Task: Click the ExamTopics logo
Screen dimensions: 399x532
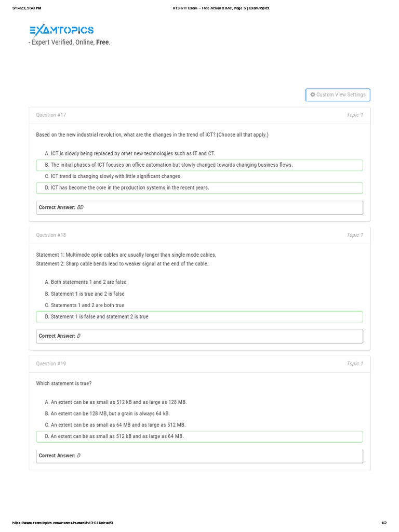Action: pos(62,30)
